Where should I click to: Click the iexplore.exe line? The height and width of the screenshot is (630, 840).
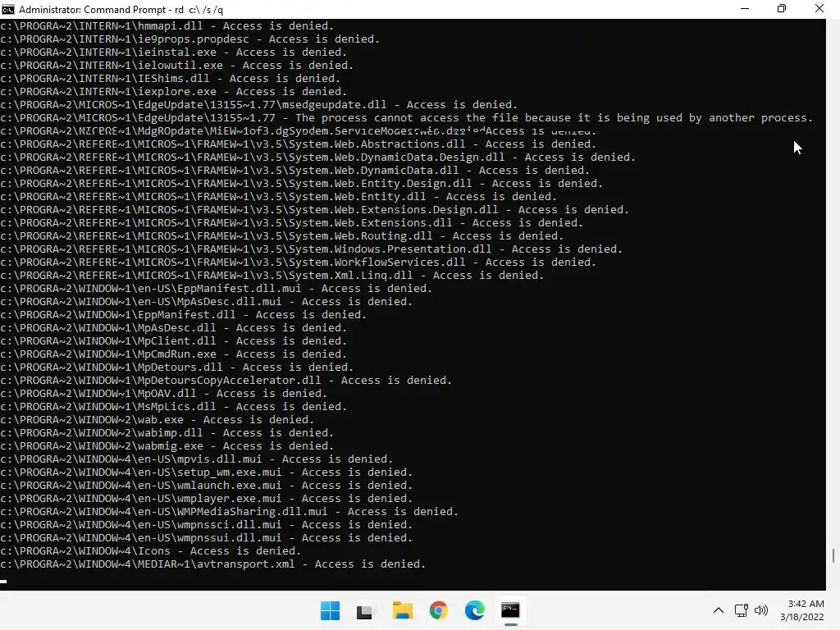pyautogui.click(x=174, y=92)
